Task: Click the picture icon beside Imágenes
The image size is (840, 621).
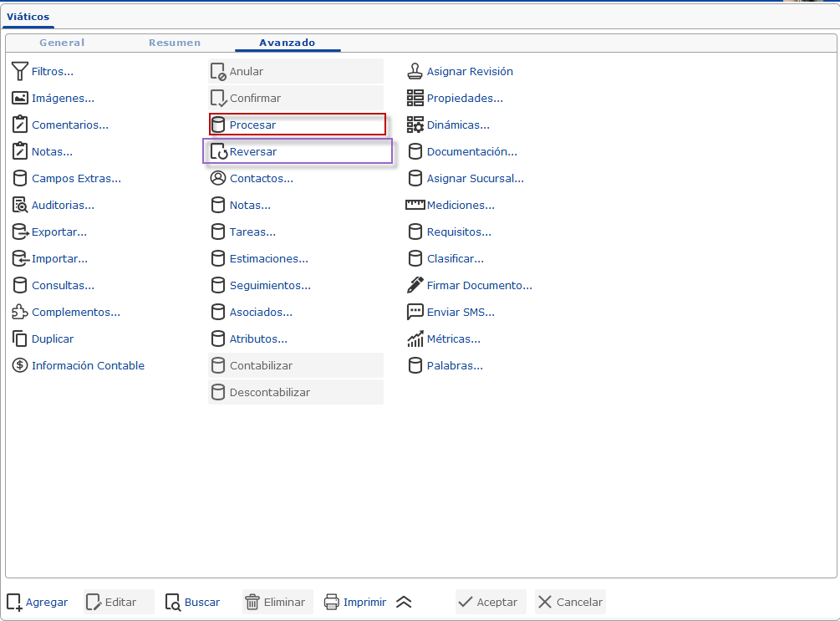Action: point(20,99)
